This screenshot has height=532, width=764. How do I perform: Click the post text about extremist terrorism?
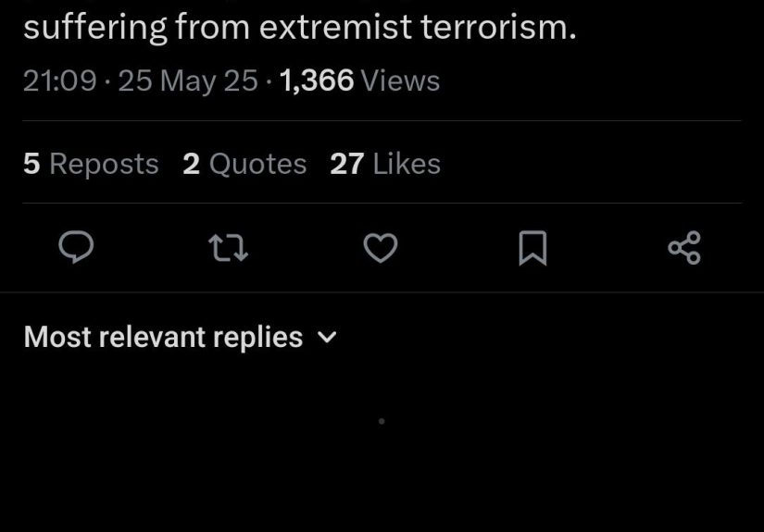click(299, 28)
